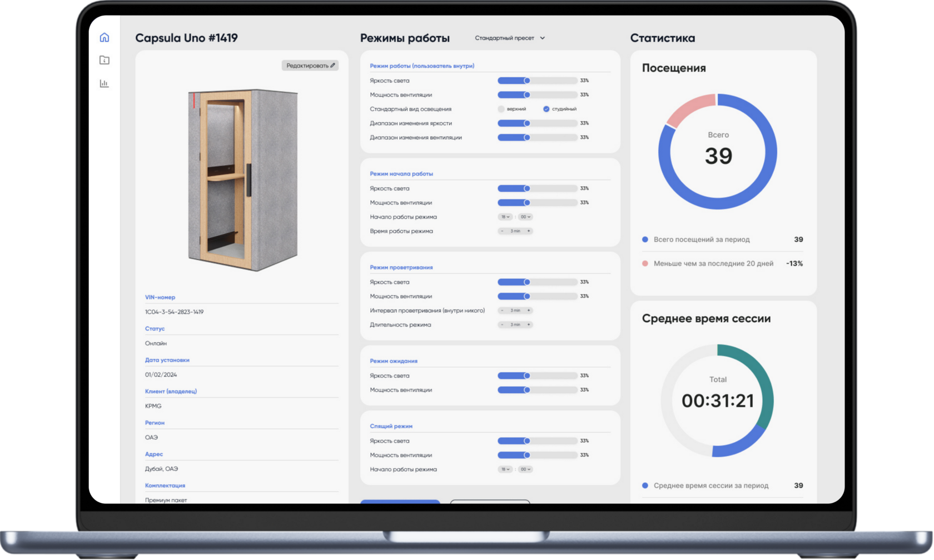Open the Стандартный пресет dropdown
The width and height of the screenshot is (934, 560).
509,38
